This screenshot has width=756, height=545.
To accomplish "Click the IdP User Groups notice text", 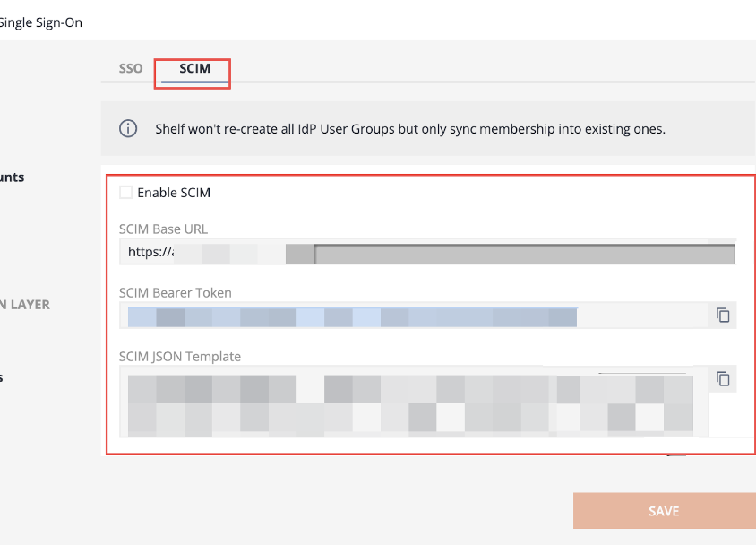I will [410, 129].
